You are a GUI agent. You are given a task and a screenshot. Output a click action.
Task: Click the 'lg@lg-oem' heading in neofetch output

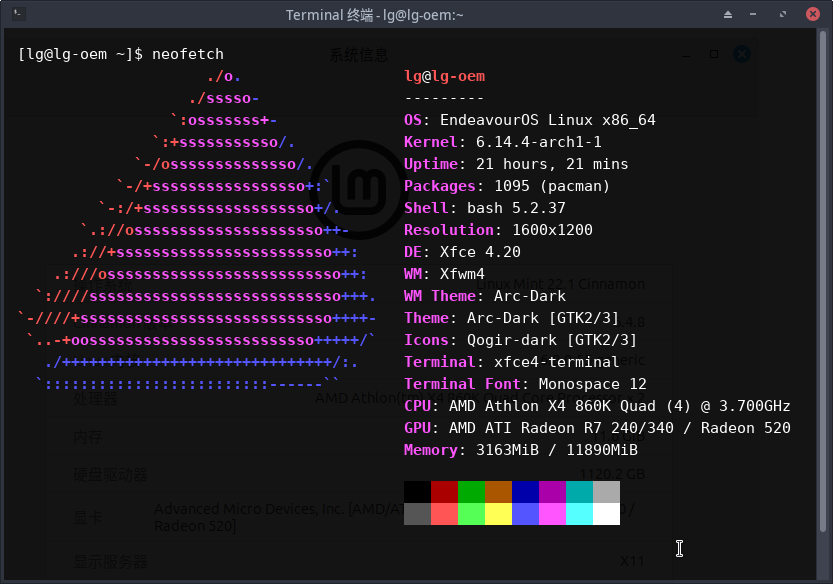tap(445, 76)
